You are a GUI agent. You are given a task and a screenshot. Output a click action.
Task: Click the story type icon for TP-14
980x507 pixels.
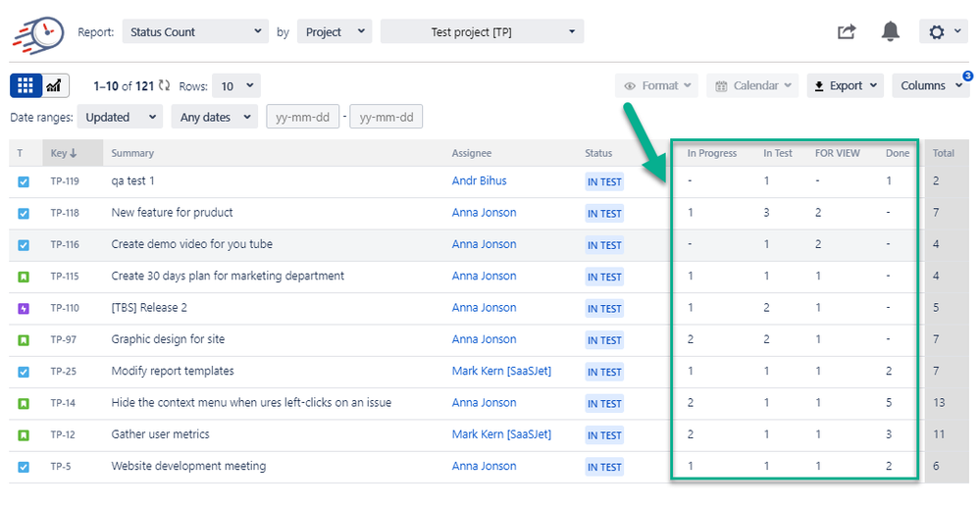tap(24, 403)
